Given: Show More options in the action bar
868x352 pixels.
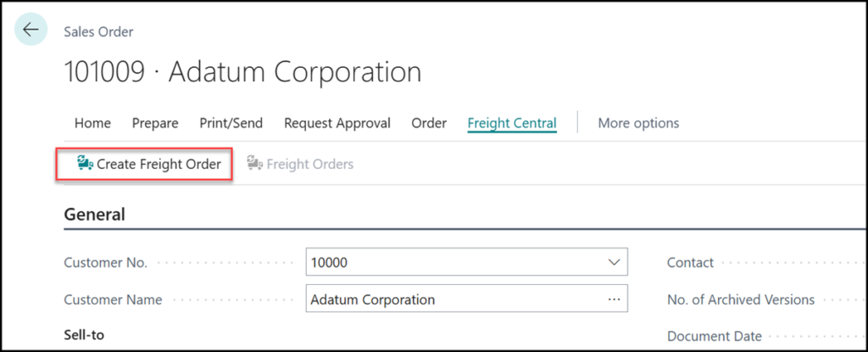Looking at the screenshot, I should pyautogui.click(x=638, y=123).
